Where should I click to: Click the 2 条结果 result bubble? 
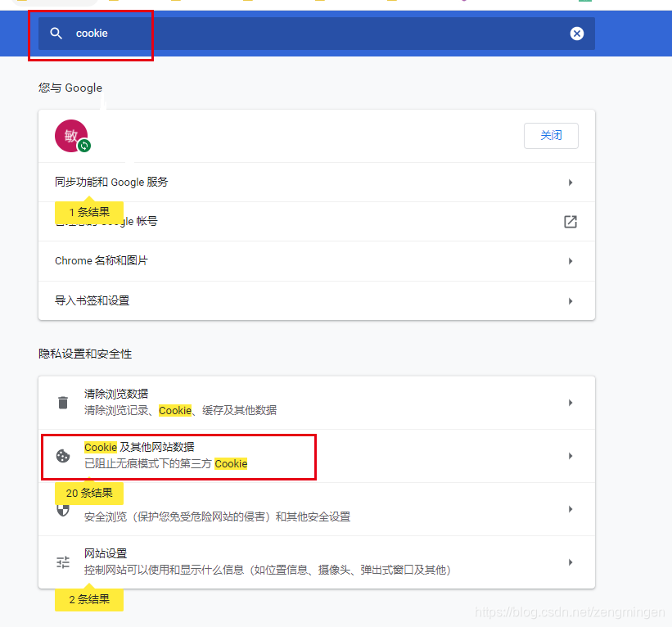(89, 599)
